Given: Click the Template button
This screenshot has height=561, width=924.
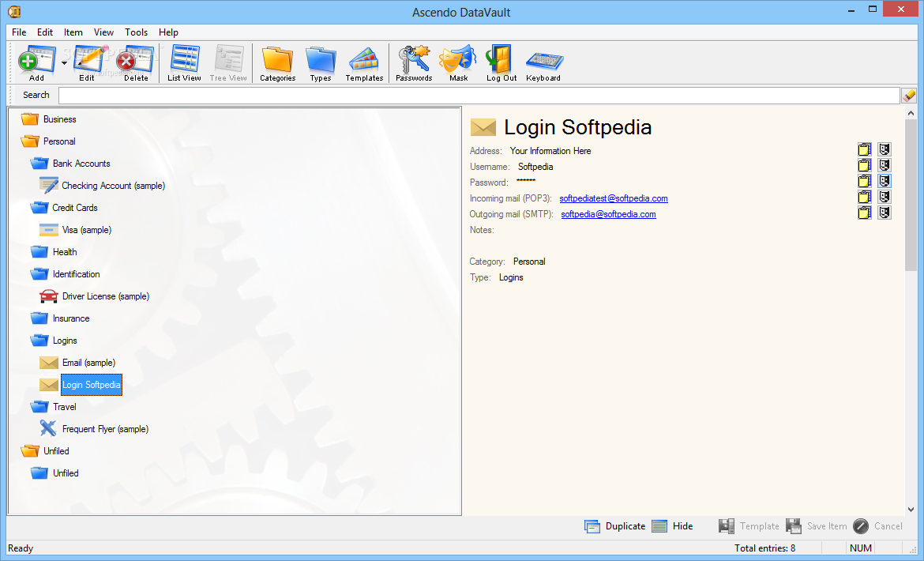Looking at the screenshot, I should click(x=749, y=526).
